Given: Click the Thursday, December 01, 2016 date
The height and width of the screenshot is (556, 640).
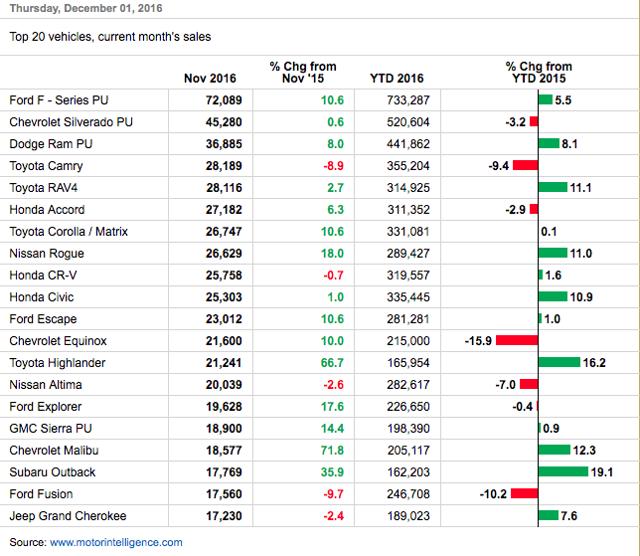Looking at the screenshot, I should [x=86, y=8].
